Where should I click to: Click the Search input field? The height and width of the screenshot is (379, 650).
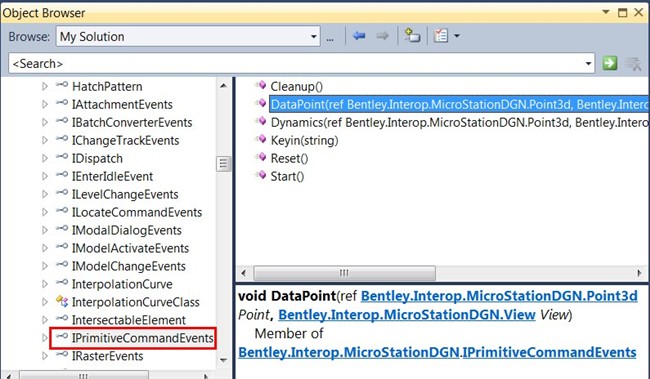(301, 64)
